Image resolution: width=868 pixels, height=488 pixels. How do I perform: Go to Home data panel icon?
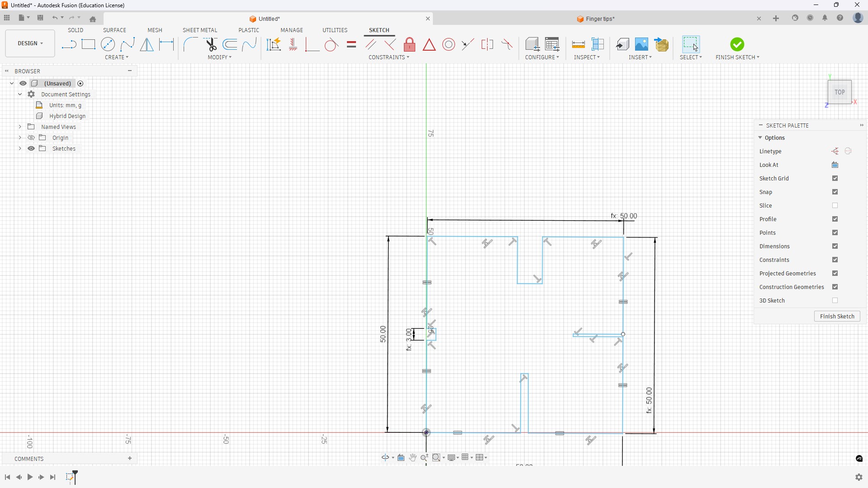point(93,19)
